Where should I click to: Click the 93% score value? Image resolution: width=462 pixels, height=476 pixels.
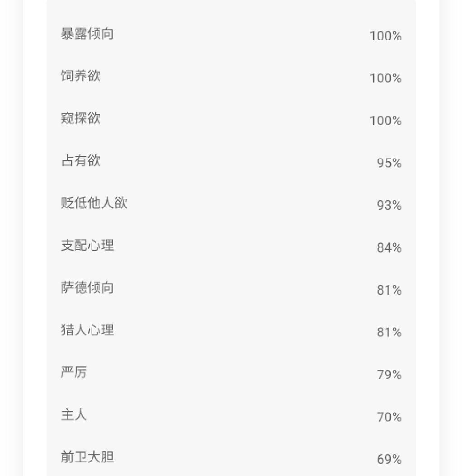(389, 205)
